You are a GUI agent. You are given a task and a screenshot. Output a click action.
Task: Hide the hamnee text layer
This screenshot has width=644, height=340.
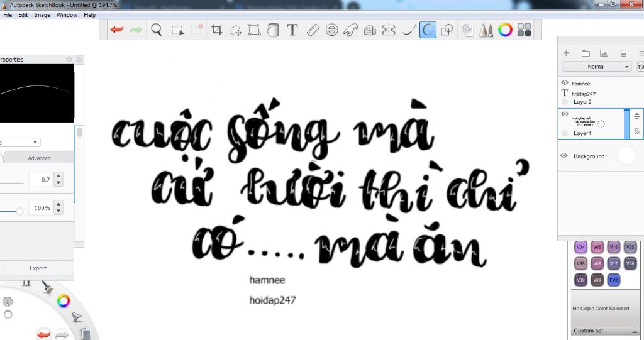coord(565,82)
